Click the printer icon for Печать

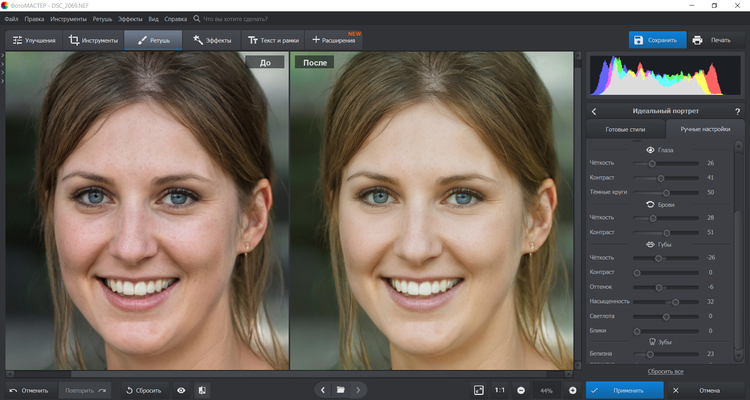tap(697, 40)
